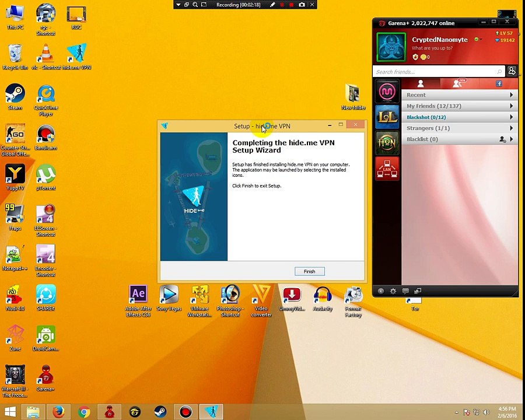Pause the recording with red pause button
This screenshot has width=525, height=420.
coord(282,5)
